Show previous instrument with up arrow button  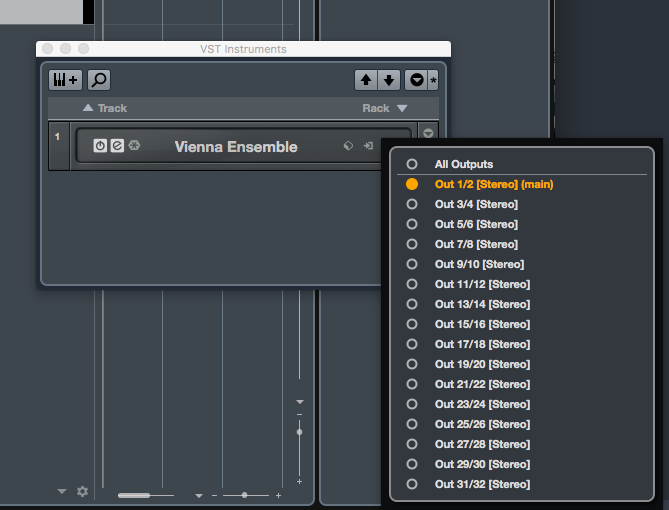[x=366, y=80]
